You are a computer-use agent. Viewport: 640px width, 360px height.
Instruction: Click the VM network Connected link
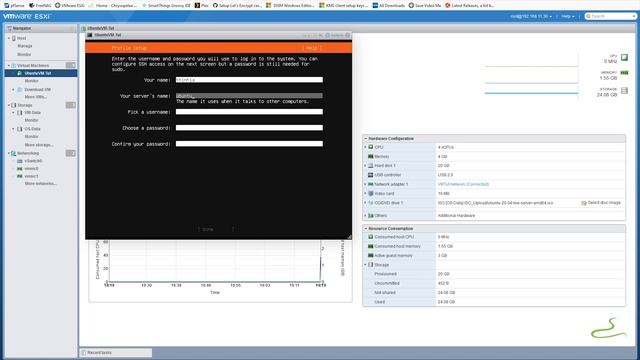point(463,184)
